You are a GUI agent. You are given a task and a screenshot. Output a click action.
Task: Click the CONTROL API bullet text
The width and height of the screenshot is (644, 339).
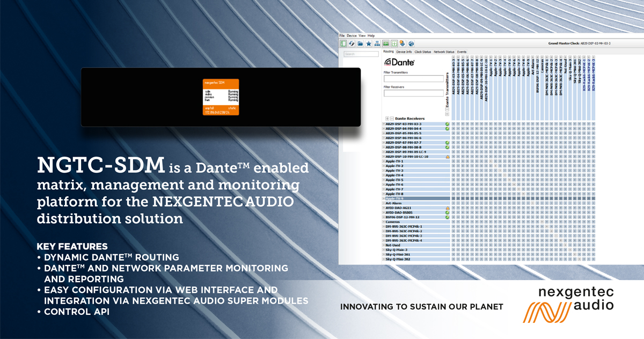(x=76, y=311)
